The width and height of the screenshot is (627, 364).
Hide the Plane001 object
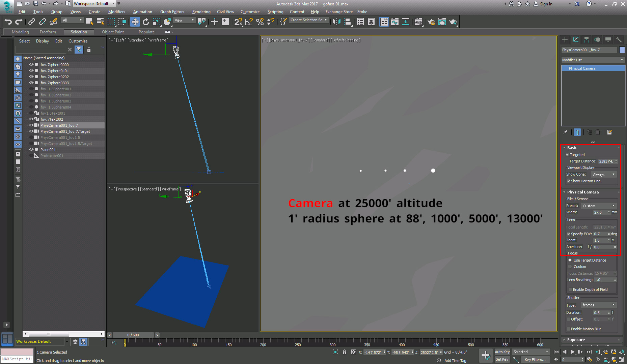tap(31, 149)
